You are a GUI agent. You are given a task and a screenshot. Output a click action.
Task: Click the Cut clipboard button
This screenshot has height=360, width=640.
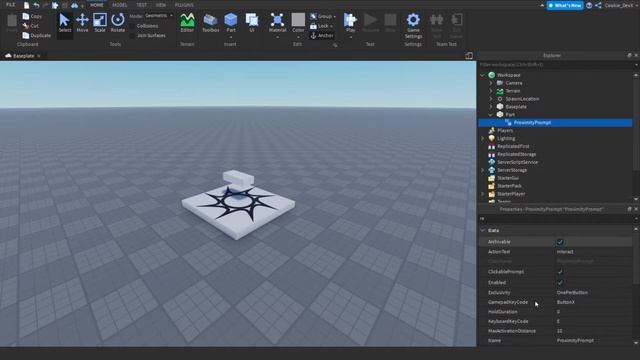pyautogui.click(x=31, y=26)
